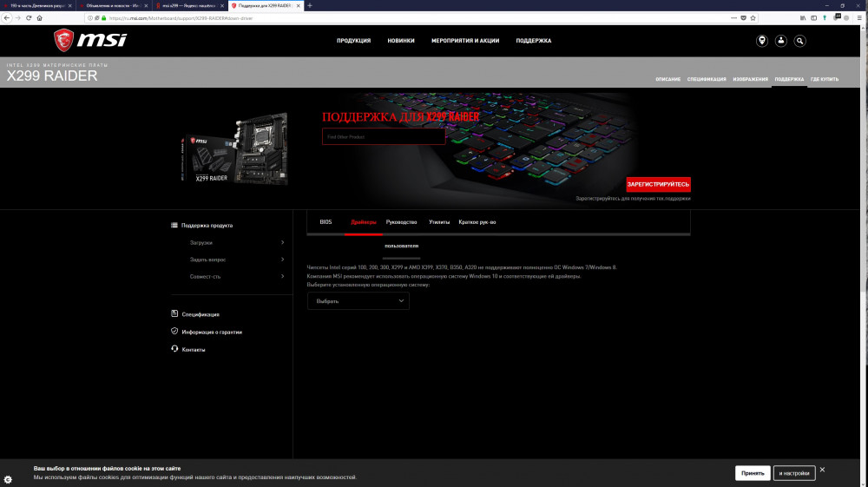Accept cookies with 'Принять' button

pos(752,473)
